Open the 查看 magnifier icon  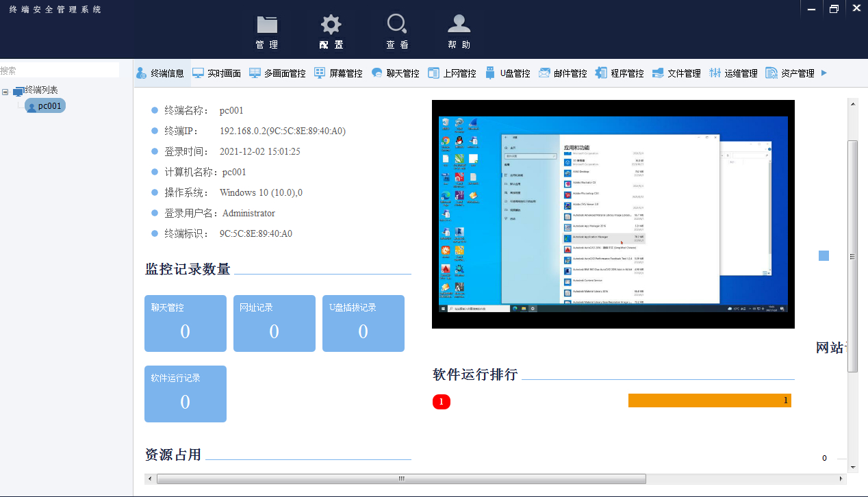397,25
